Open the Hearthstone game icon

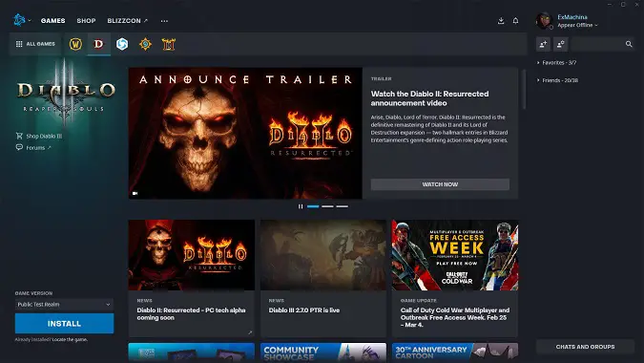tap(145, 44)
